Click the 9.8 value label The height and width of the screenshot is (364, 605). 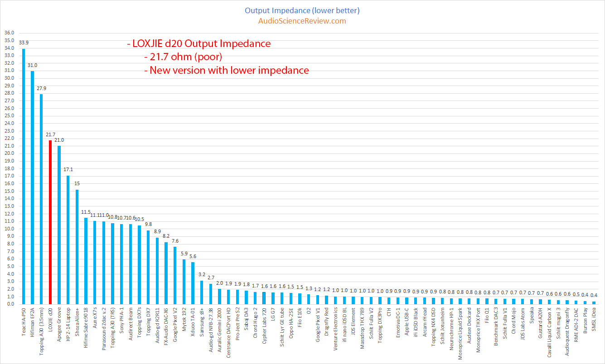(x=148, y=225)
